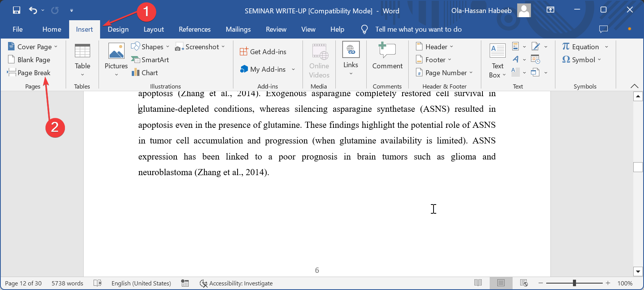The image size is (644, 290).
Task: Open the Text Box gallery
Action: tap(498, 61)
